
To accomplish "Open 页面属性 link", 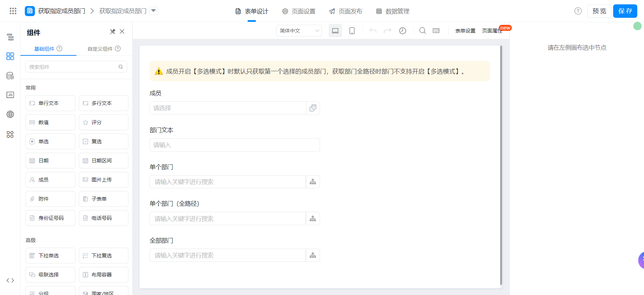I will [492, 31].
